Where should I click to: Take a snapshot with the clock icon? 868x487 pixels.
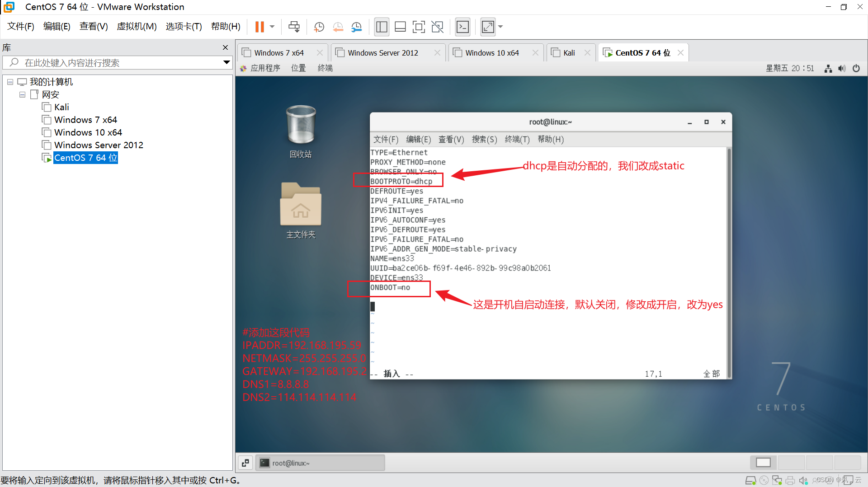point(319,27)
